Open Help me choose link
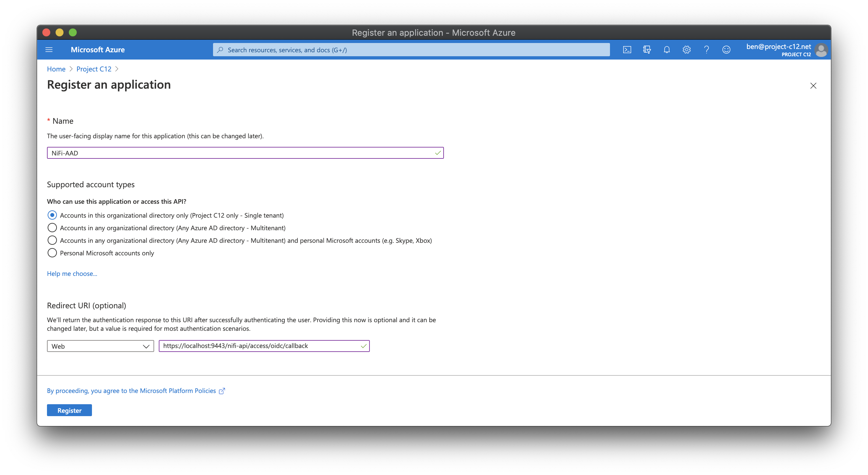This screenshot has height=475, width=868. tap(72, 273)
